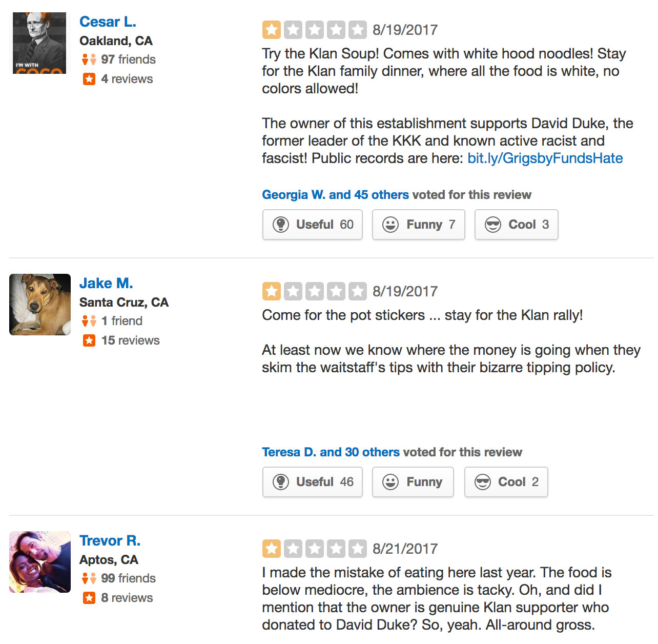This screenshot has height=644, width=658.
Task: Show who voted: Georgia W. and 45 others
Action: coord(335,195)
